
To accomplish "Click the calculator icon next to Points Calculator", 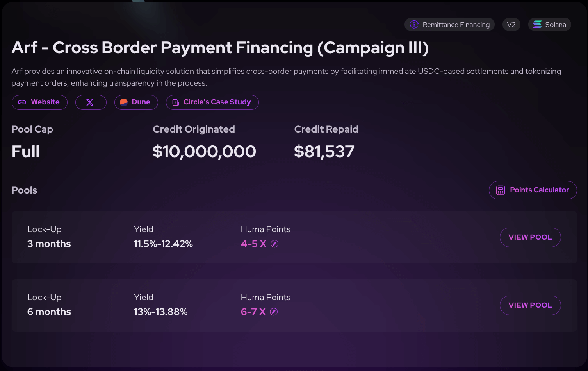I will tap(501, 190).
